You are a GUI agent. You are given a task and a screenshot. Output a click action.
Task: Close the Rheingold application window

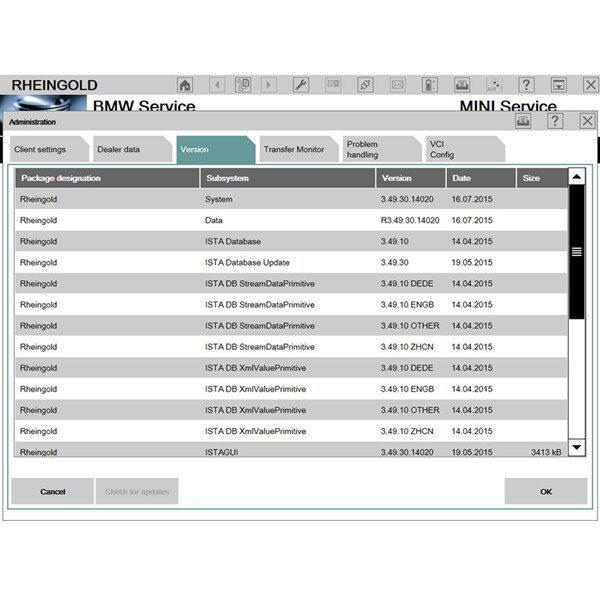[x=591, y=85]
